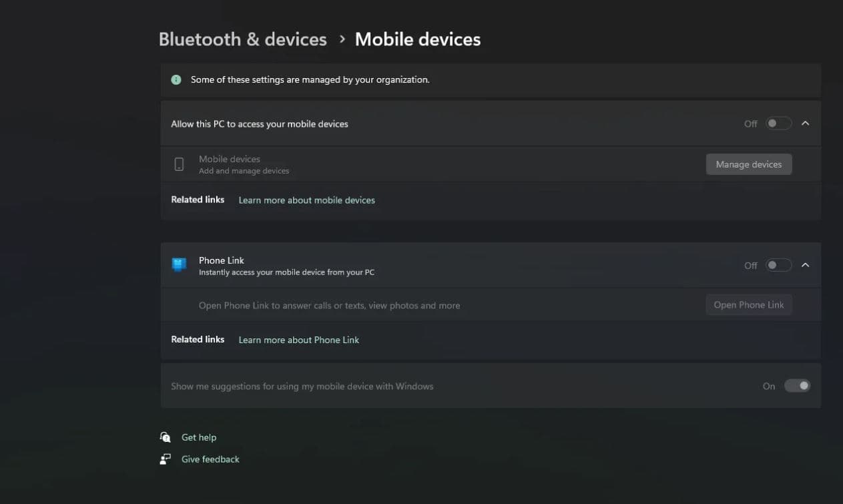Toggle Allow this PC to access mobile devices
Viewport: 843px width, 504px height.
click(778, 123)
